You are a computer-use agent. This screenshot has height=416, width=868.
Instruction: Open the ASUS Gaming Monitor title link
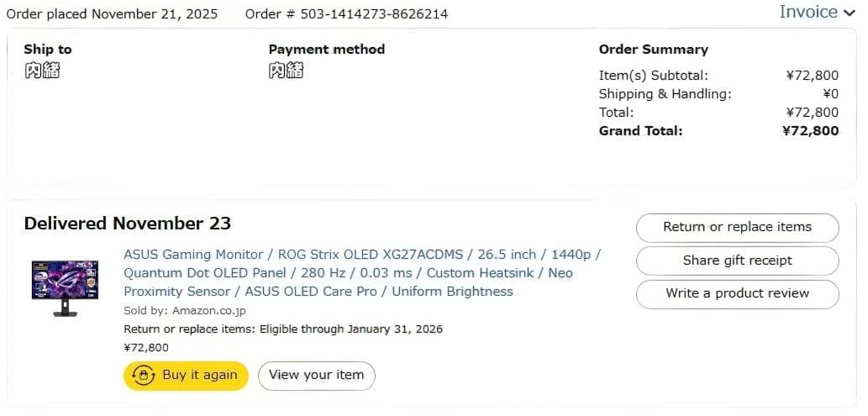[x=362, y=272]
